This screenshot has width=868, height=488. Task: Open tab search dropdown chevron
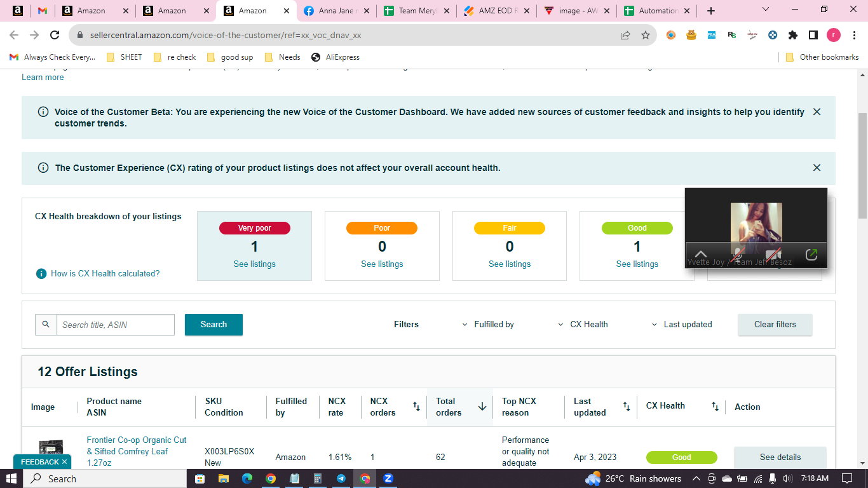tap(765, 10)
